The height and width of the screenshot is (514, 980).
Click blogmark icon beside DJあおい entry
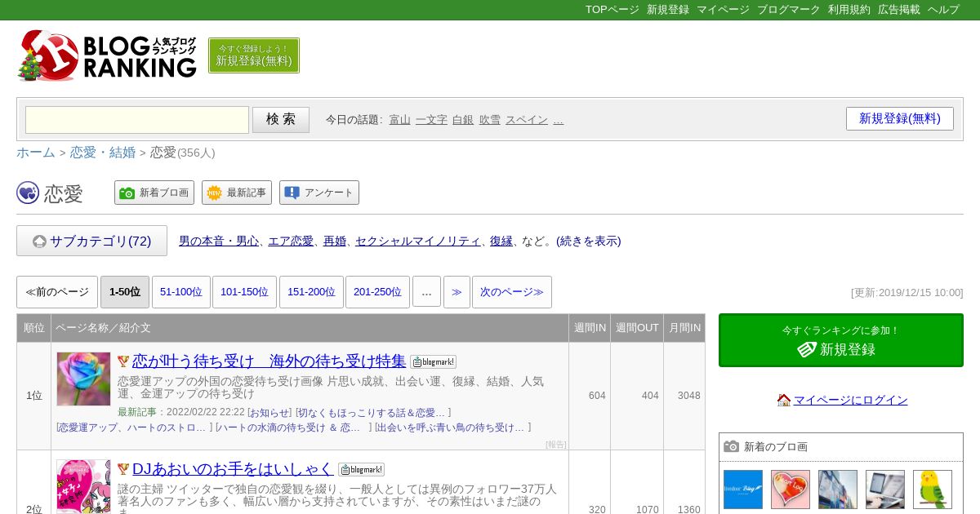pyautogui.click(x=361, y=469)
